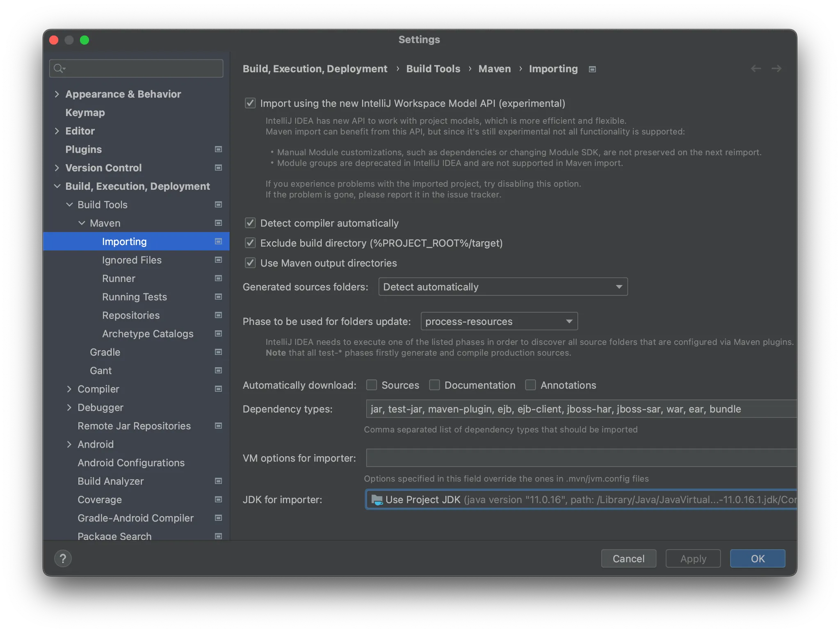
Task: Open the Keymap settings page
Action: click(85, 112)
